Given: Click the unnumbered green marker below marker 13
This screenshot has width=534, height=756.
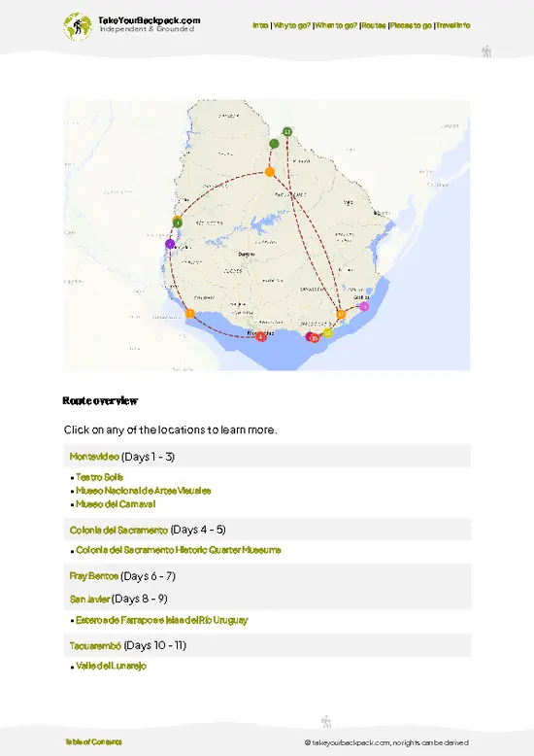Looking at the screenshot, I should tap(274, 144).
